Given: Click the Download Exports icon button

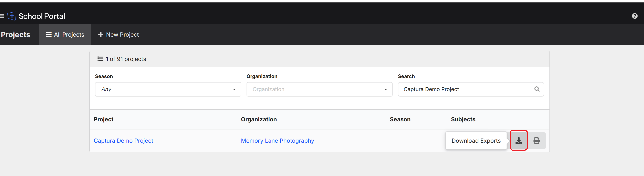Looking at the screenshot, I should coord(519,141).
